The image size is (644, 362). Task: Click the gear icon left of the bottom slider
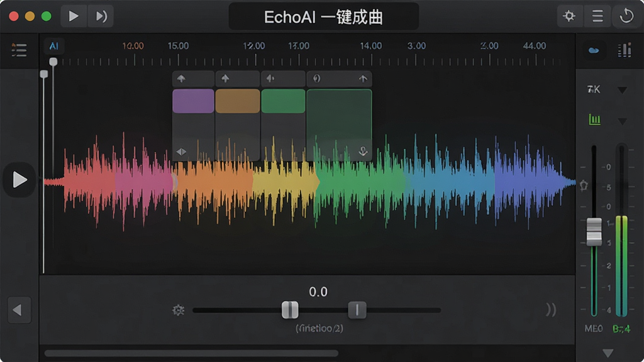coord(178,310)
